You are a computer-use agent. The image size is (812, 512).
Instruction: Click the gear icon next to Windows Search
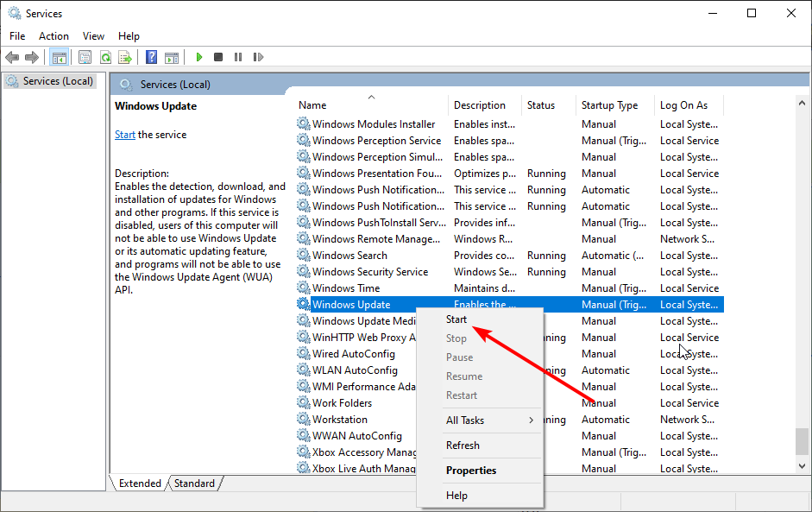coord(304,255)
